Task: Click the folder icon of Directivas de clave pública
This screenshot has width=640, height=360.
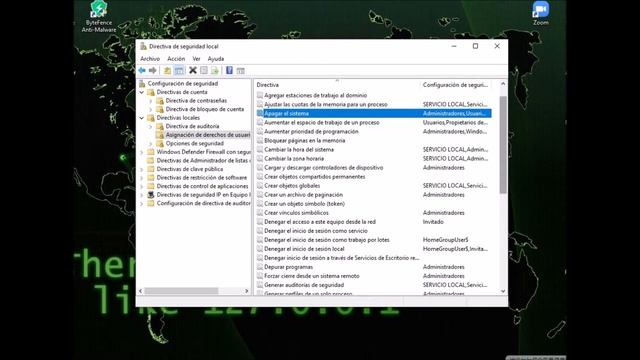Action: coord(151,169)
